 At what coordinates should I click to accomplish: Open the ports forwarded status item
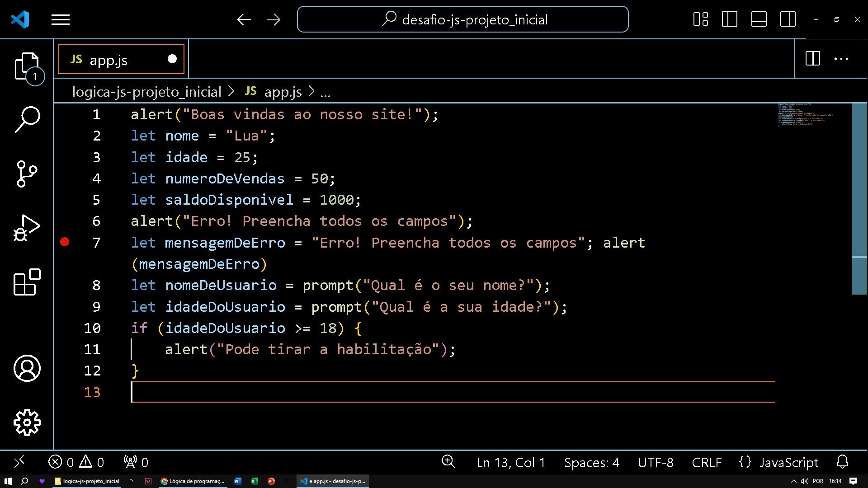[x=136, y=462]
